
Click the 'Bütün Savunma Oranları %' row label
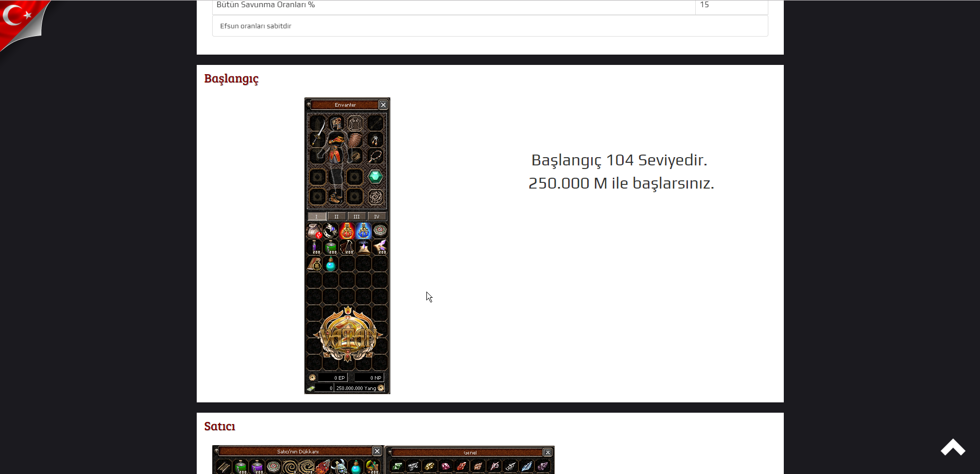click(266, 5)
